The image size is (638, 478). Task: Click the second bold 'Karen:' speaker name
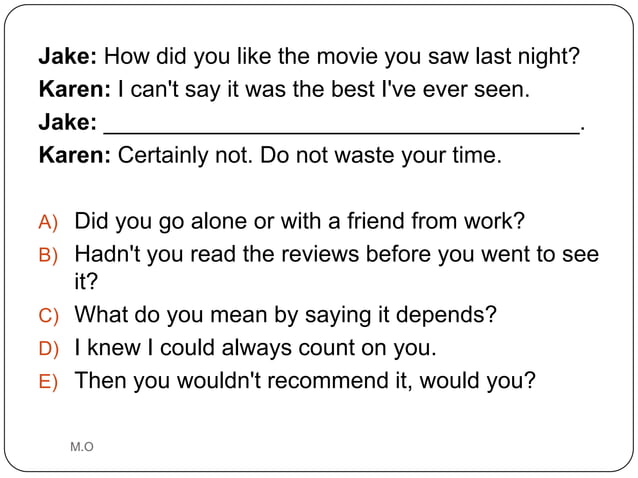pos(75,157)
